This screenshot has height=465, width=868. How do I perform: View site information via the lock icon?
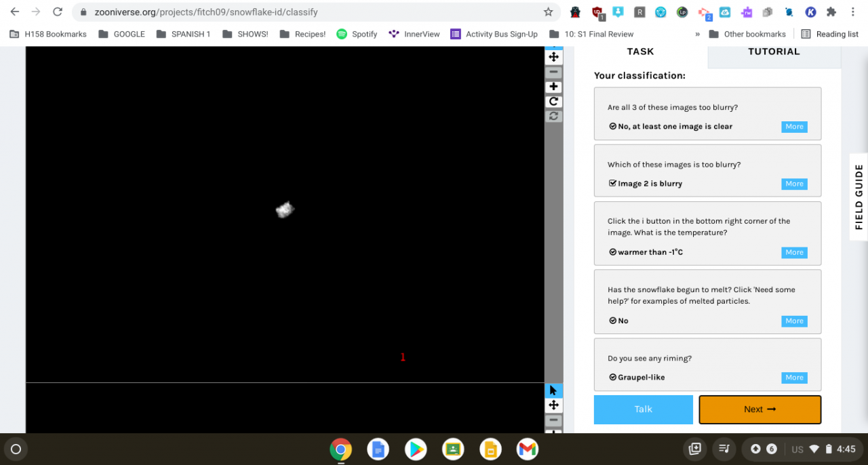tap(84, 12)
